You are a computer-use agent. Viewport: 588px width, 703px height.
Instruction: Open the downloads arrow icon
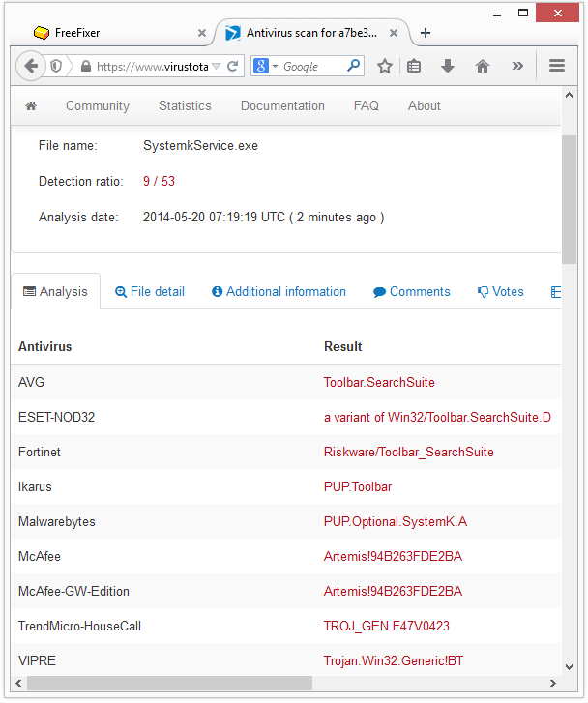point(448,67)
